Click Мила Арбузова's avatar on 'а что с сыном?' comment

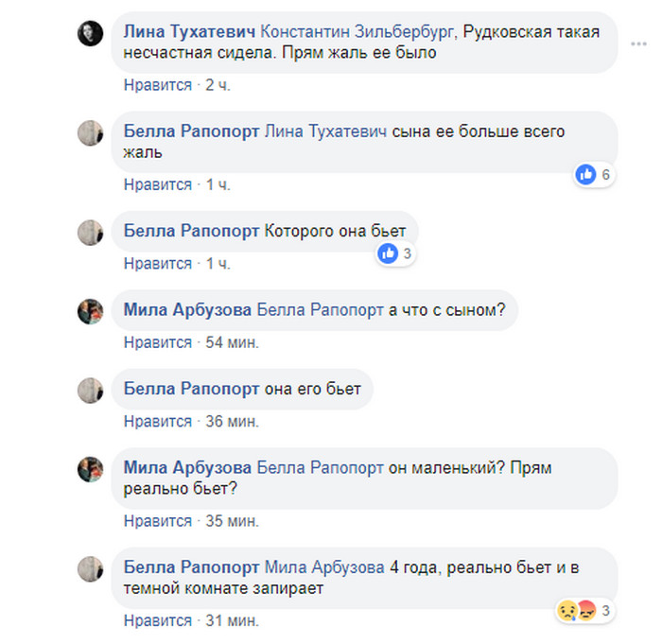click(90, 311)
